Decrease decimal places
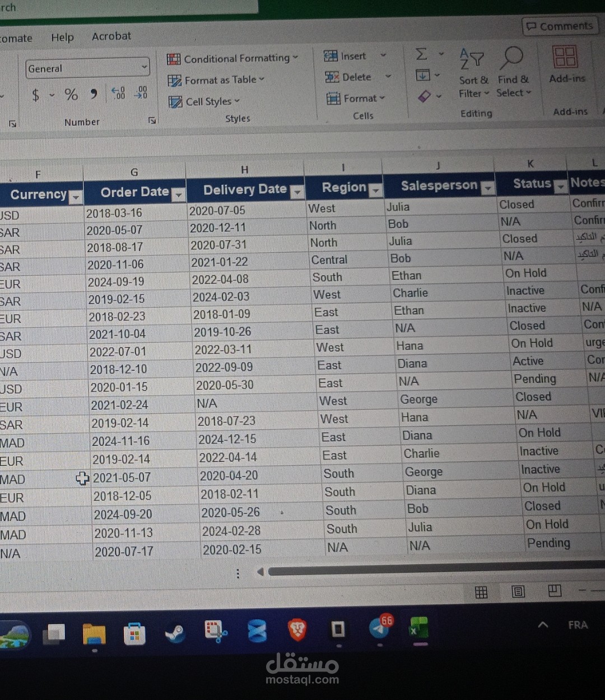Image resolution: width=605 pixels, height=700 pixels. [141, 92]
